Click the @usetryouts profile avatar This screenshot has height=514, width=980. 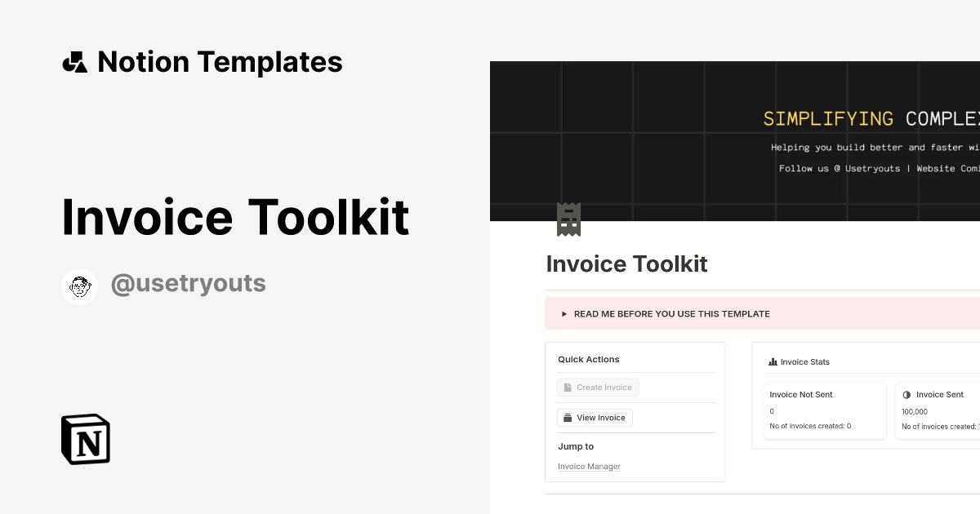point(79,286)
